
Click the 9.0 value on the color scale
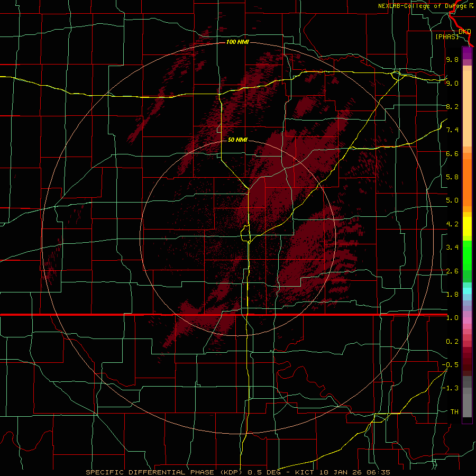tap(452, 83)
